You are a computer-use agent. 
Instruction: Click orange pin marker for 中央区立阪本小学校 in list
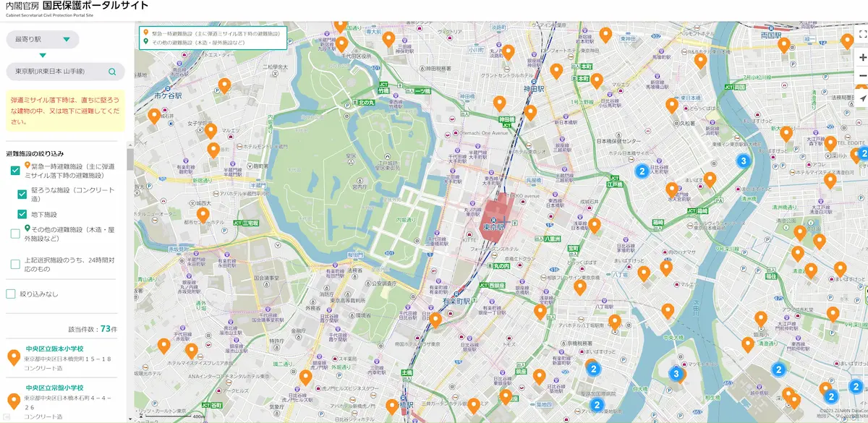pos(13,357)
